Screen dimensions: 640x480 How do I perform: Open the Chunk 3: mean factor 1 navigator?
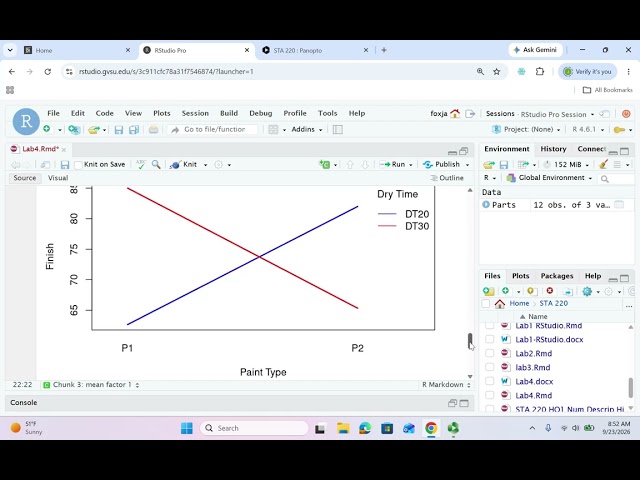91,385
